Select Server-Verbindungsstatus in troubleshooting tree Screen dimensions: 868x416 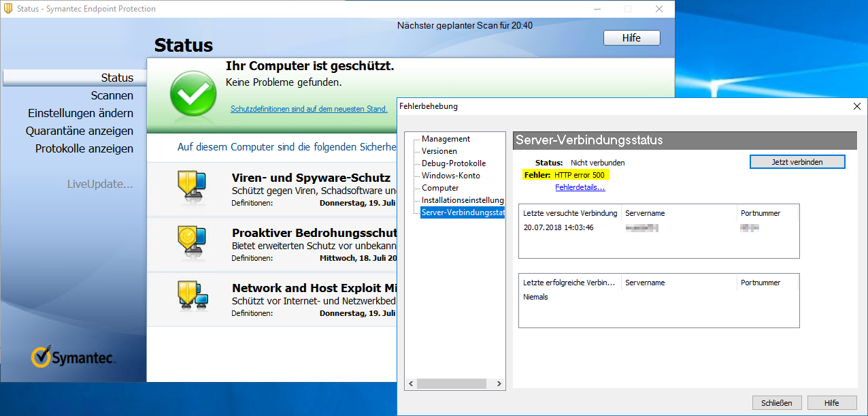[x=463, y=212]
